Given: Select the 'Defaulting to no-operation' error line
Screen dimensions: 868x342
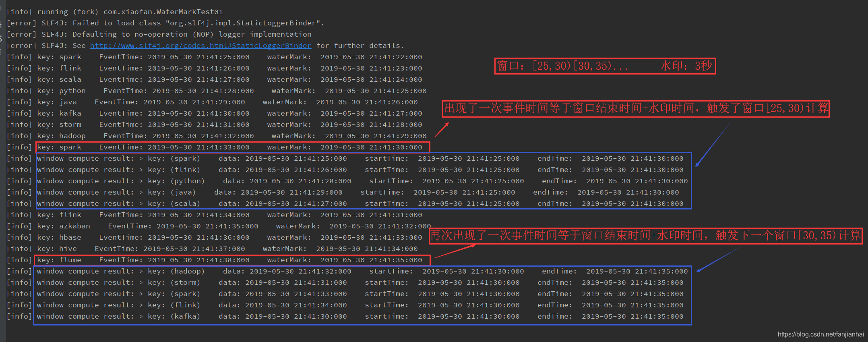Looking at the screenshot, I should (x=159, y=34).
